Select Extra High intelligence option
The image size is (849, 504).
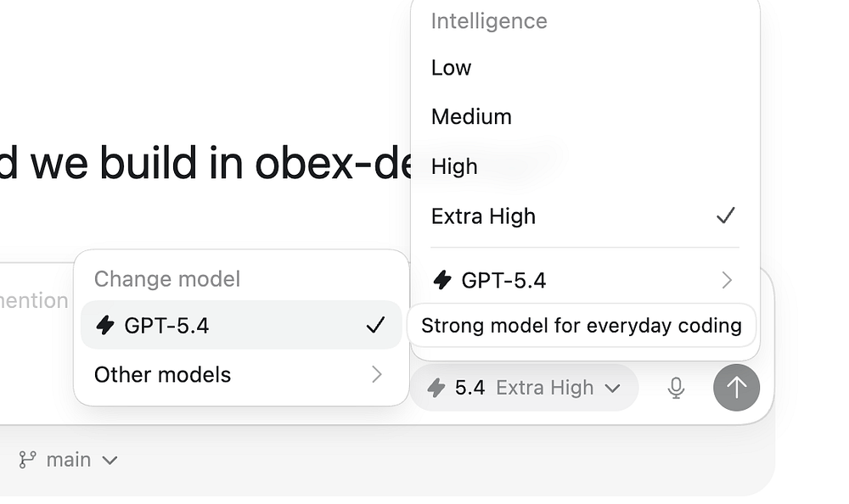click(x=483, y=216)
